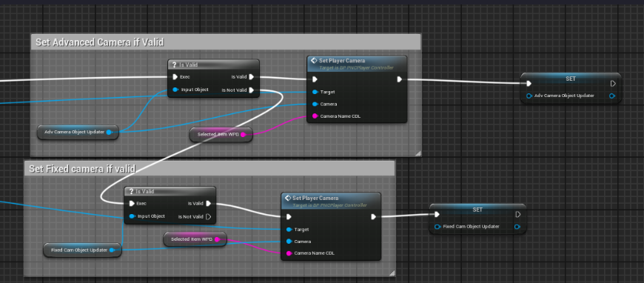Viewport: 644px width, 283px height.
Task: Click the top Is Valid node's Exec input pin
Action: click(175, 76)
